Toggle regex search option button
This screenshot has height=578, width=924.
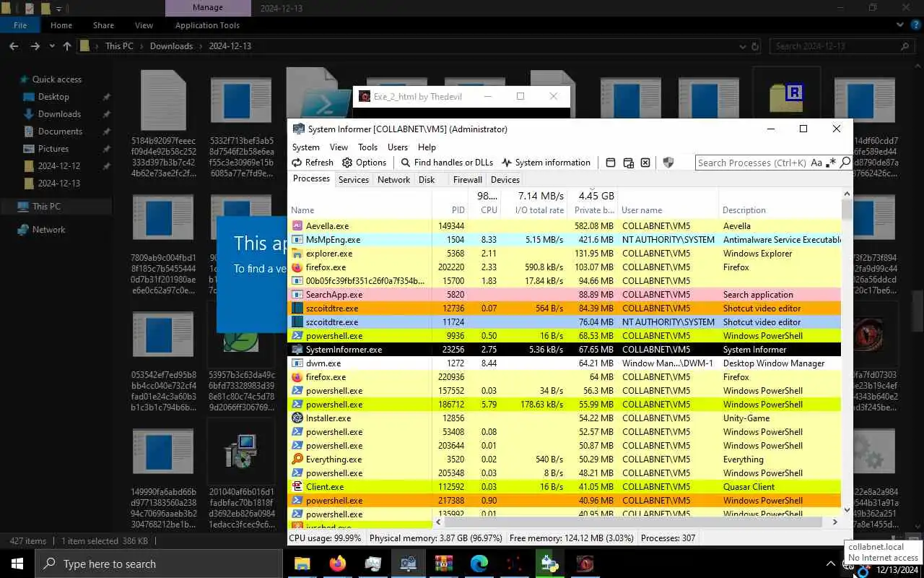[832, 163]
